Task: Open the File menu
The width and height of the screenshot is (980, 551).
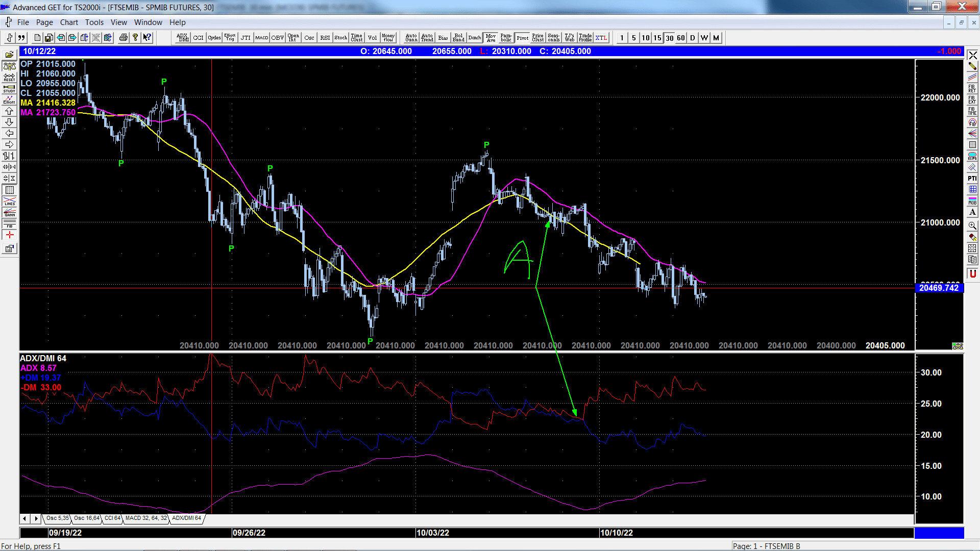Action: coord(23,22)
